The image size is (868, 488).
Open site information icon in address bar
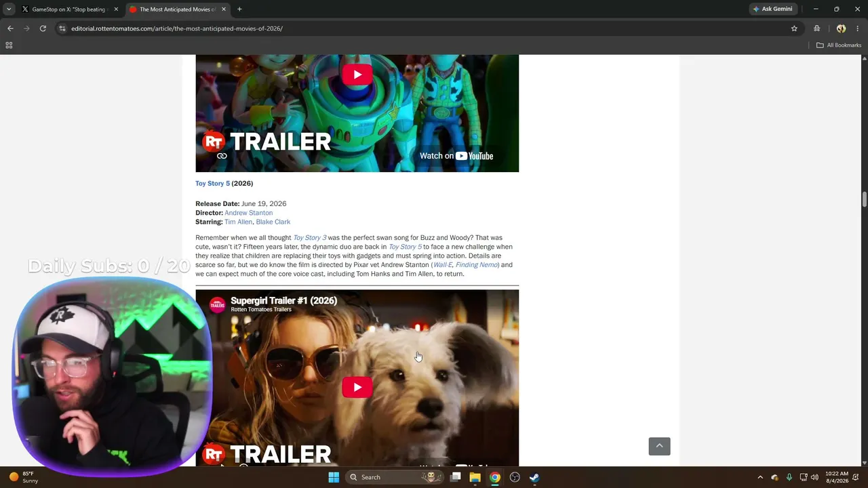(62, 28)
